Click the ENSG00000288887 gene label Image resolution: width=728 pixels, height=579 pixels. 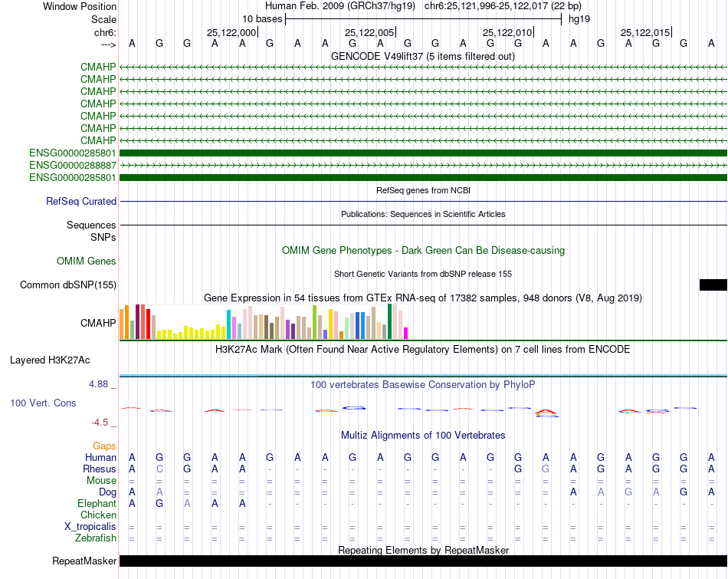73,165
